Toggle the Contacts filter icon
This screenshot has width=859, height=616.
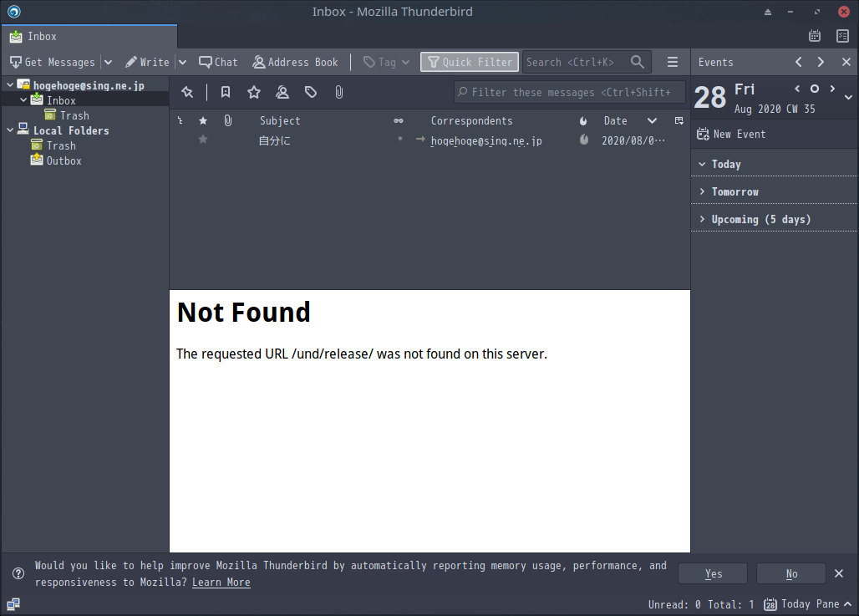tap(282, 92)
